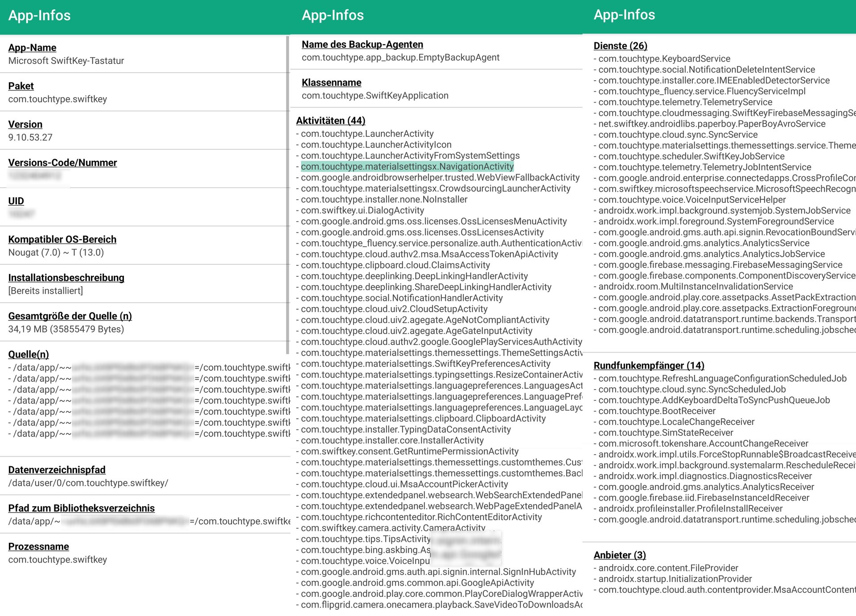Click the Klassenname heading
Image resolution: width=856 pixels, height=616 pixels.
tap(331, 82)
